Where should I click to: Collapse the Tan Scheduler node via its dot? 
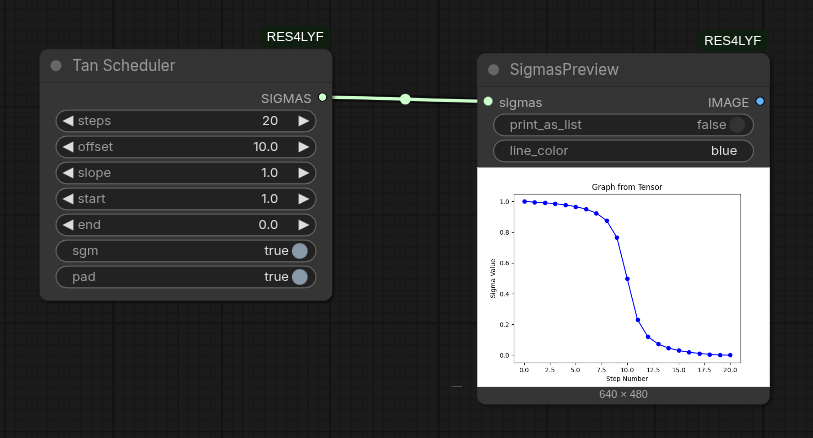click(56, 66)
